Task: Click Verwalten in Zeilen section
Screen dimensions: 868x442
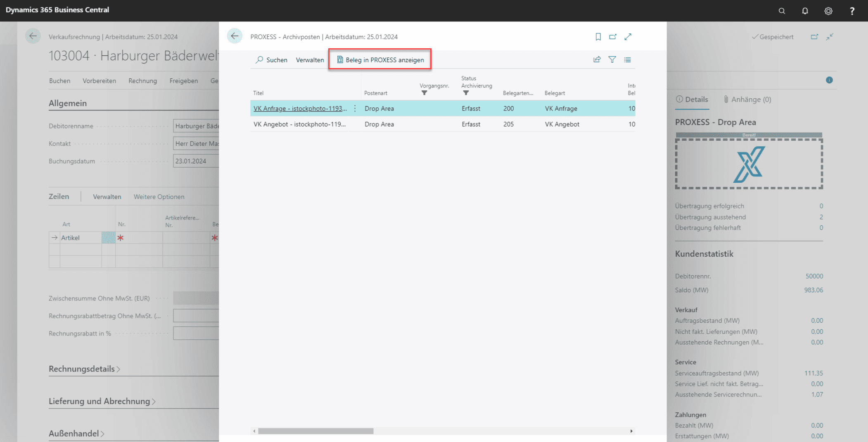Action: pos(107,196)
